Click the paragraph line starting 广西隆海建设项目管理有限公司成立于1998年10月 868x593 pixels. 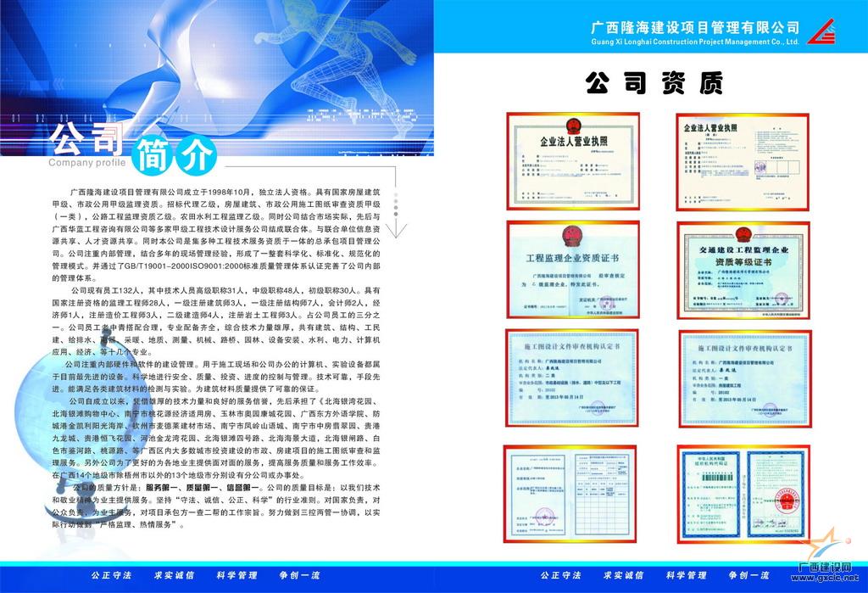[x=225, y=193]
